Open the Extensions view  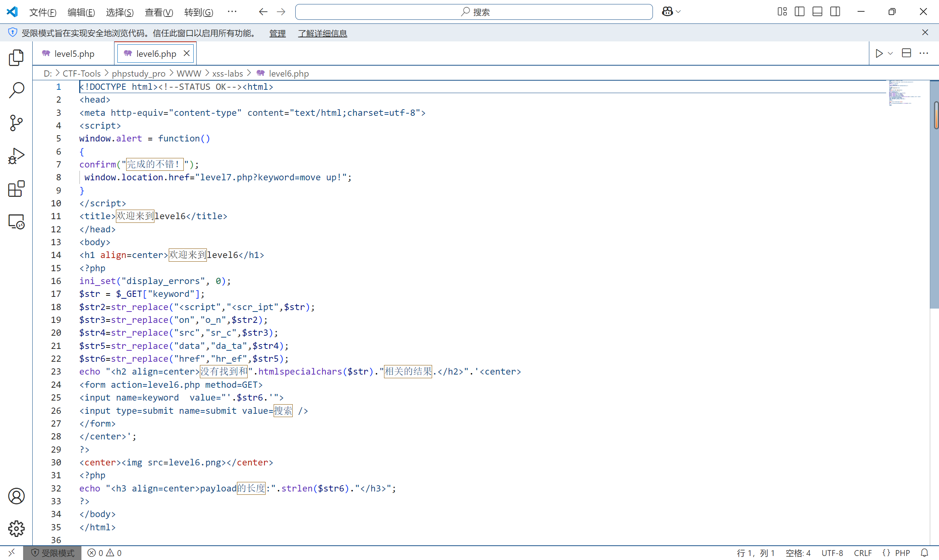[x=16, y=189]
